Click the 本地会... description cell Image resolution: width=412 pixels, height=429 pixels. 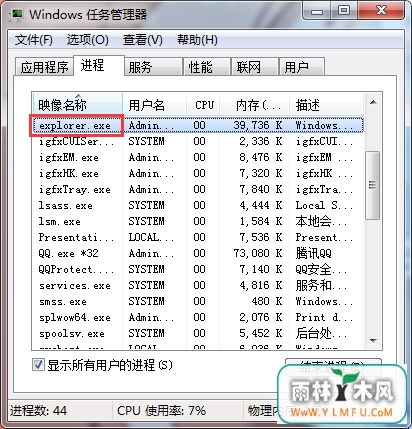(321, 221)
